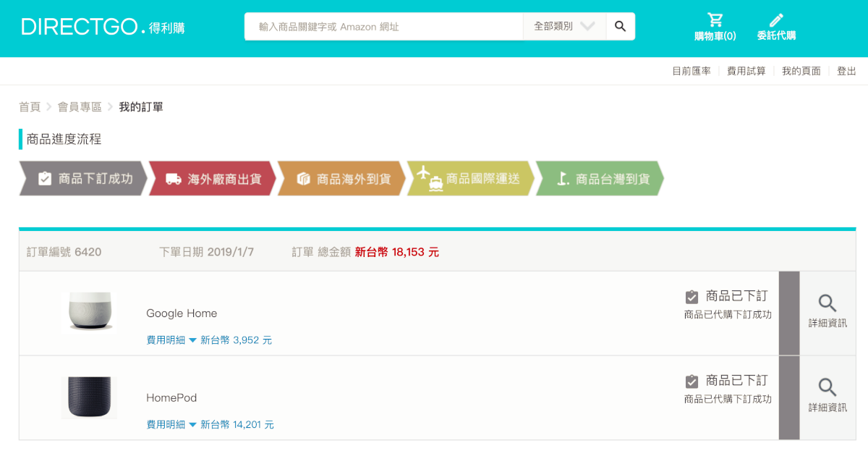Screen dimensions: 868x459
Task: Click 新台幣 3,952 元 amount
Action: [x=236, y=340]
